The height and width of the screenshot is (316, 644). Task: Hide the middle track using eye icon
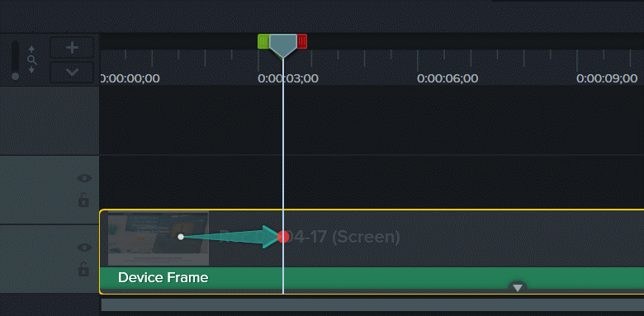tap(84, 178)
